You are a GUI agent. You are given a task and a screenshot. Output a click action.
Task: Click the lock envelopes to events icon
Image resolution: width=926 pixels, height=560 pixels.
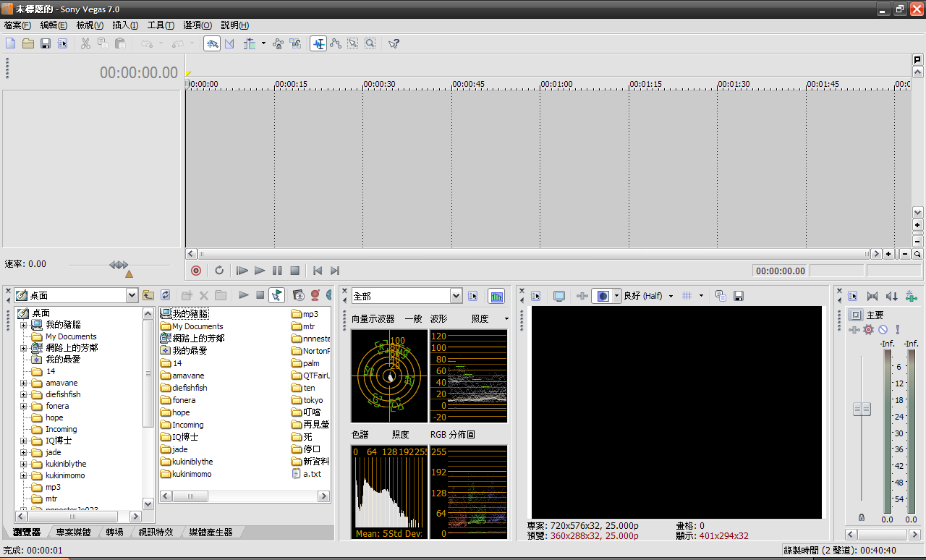(279, 43)
